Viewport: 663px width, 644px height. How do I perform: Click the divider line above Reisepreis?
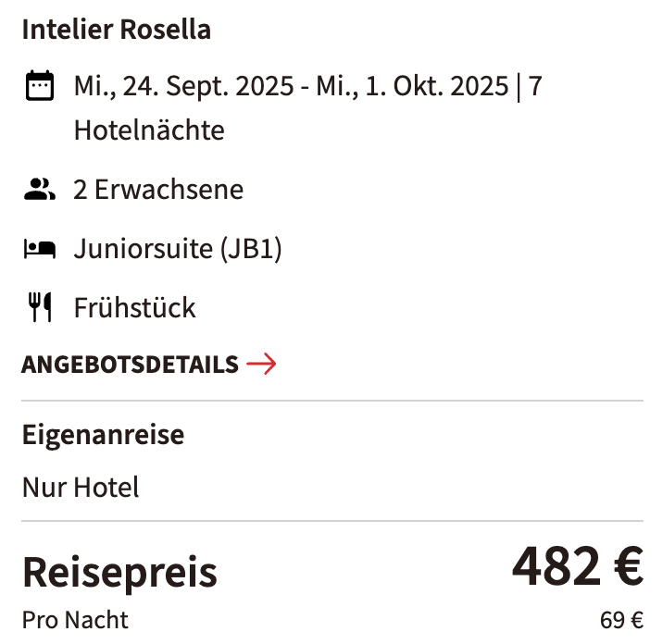[332, 521]
